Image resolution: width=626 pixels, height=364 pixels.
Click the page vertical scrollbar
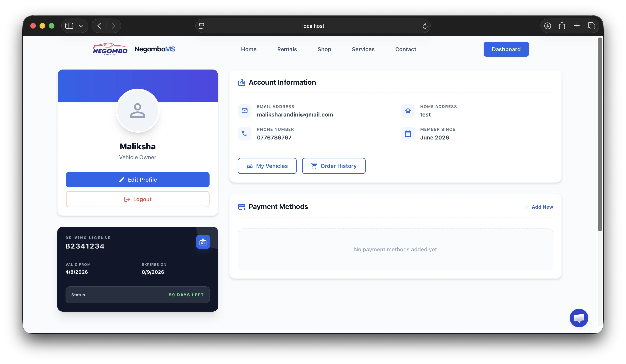[x=600, y=134]
